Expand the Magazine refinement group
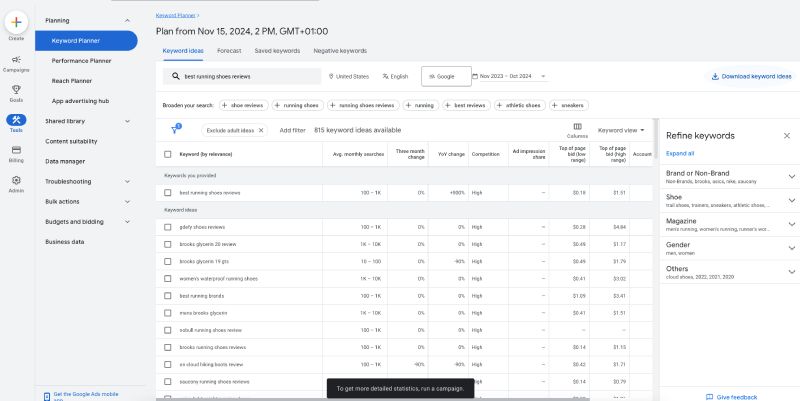The width and height of the screenshot is (800, 401). pyautogui.click(x=791, y=224)
